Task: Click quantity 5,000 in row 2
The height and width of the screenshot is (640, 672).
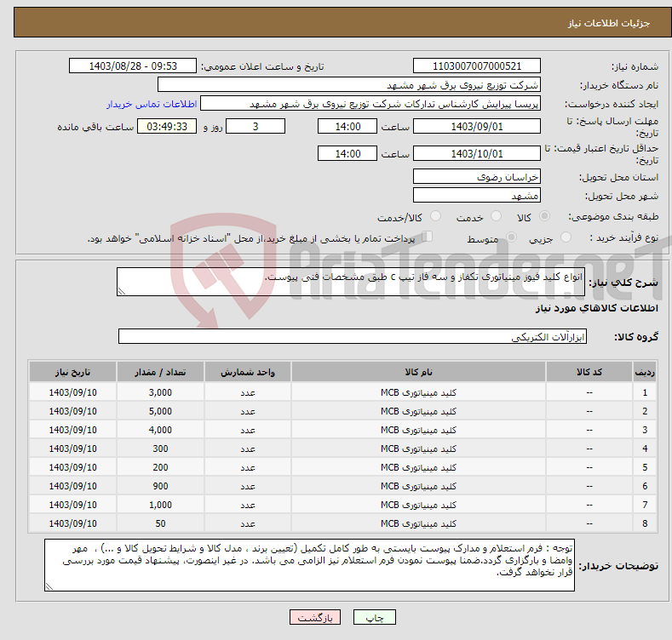Action: pos(160,411)
